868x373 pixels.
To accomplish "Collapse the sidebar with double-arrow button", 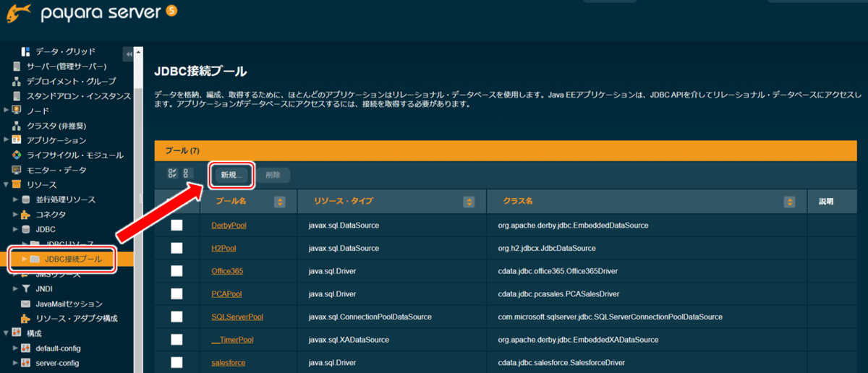I will pos(128,53).
